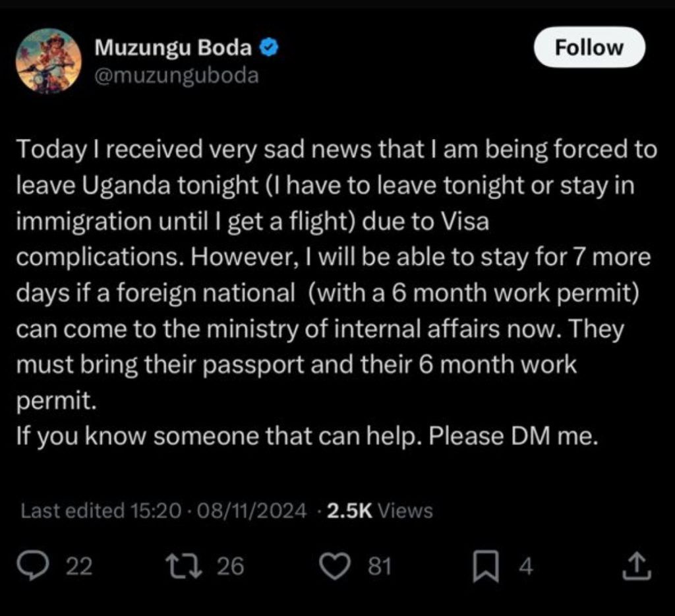The height and width of the screenshot is (616, 675).
Task: Follow the Muzungu Boda account
Action: coord(589,47)
